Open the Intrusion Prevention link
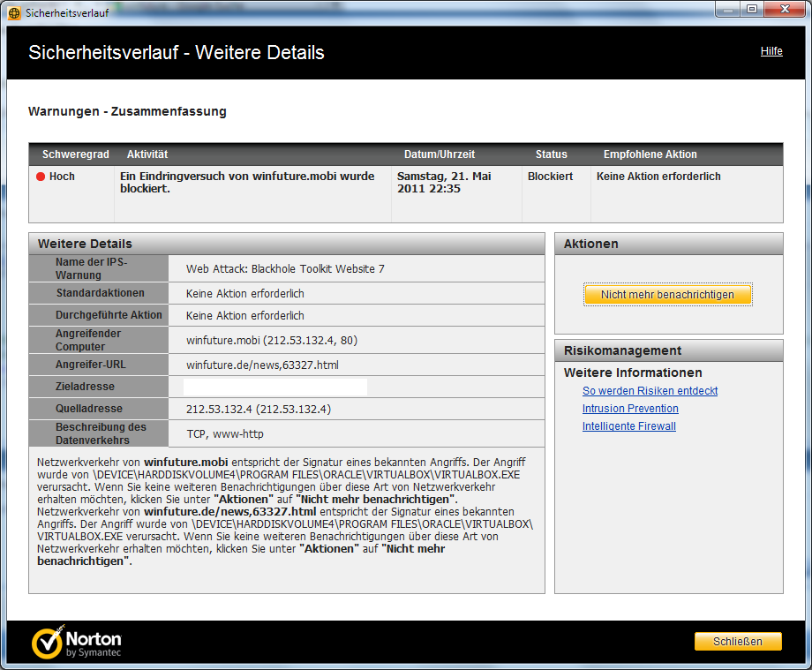This screenshot has height=670, width=812. (630, 409)
